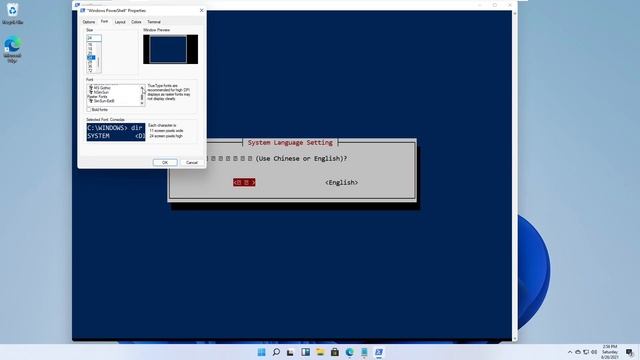Switch to the Font tab
The image size is (640, 360).
[x=104, y=22]
